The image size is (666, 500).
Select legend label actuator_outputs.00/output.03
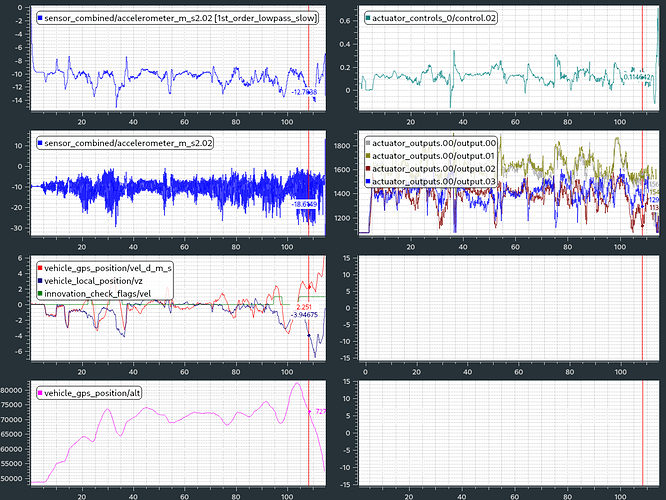click(x=434, y=181)
